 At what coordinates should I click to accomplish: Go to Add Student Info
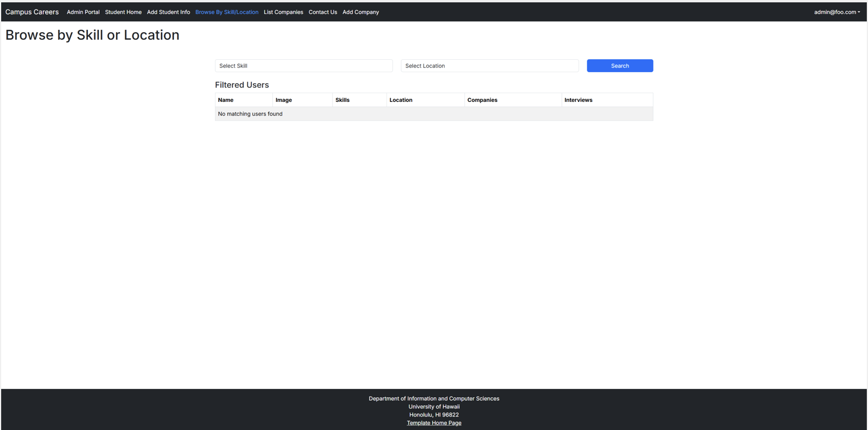[169, 12]
